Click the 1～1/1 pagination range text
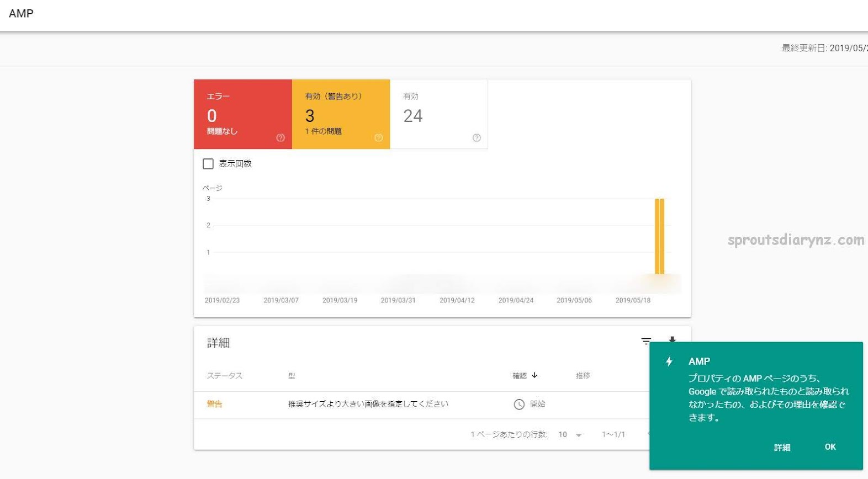The height and width of the screenshot is (479, 868). click(613, 435)
